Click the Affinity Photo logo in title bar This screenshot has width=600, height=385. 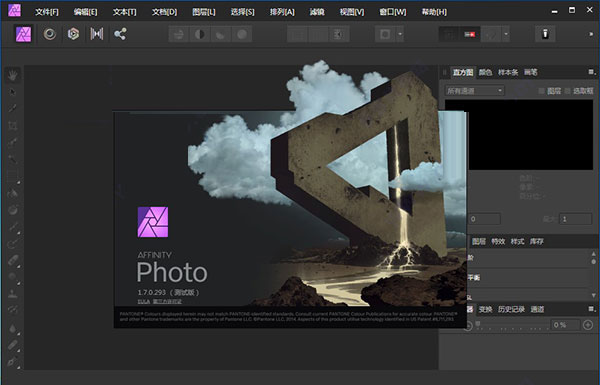[x=15, y=10]
